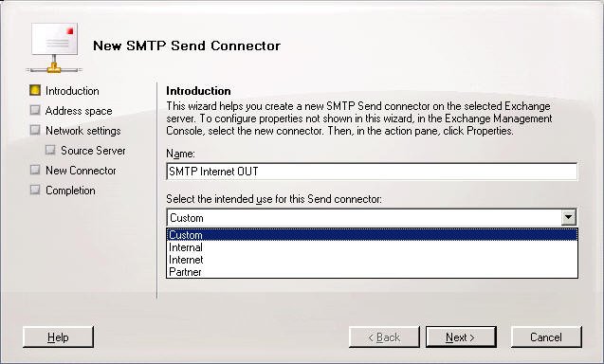
Task: Click the Name field containing SMTP Internet OUT
Action: (x=372, y=172)
